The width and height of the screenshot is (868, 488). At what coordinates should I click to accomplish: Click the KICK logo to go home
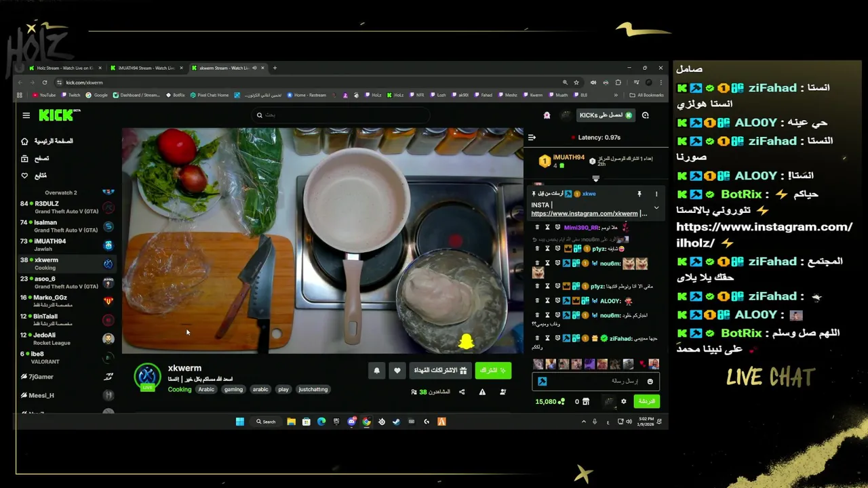58,115
